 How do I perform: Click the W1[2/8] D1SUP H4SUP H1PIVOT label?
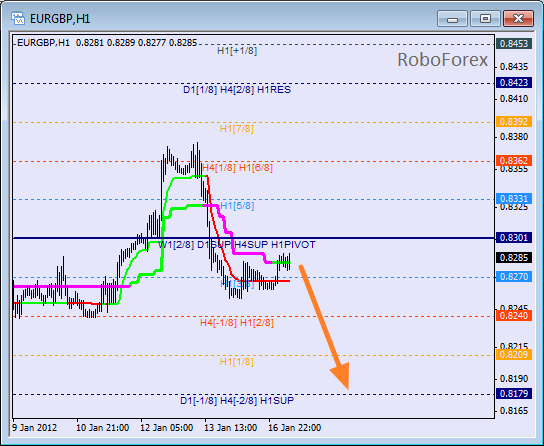click(x=237, y=245)
